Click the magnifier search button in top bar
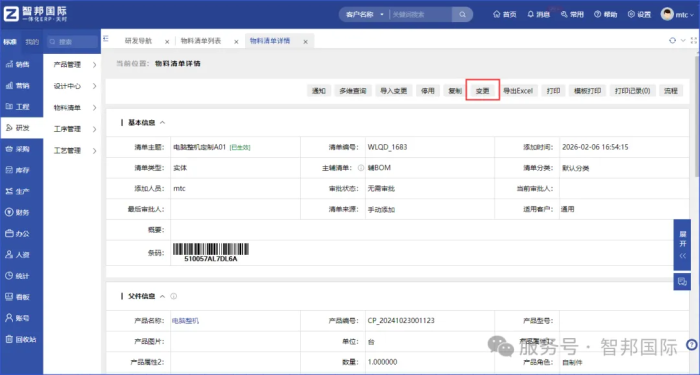Image resolution: width=700 pixels, height=375 pixels. [462, 14]
